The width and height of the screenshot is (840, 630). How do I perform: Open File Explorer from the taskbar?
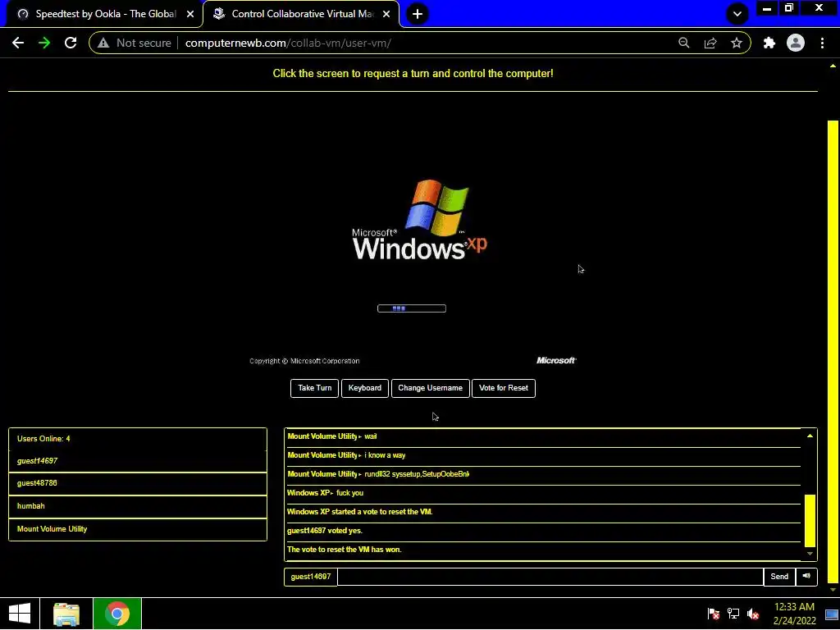(66, 614)
